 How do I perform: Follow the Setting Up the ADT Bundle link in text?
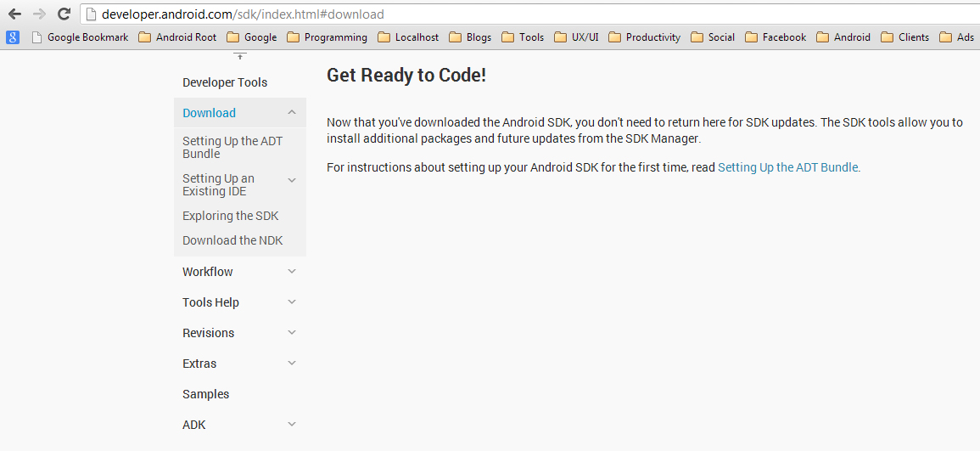point(788,167)
